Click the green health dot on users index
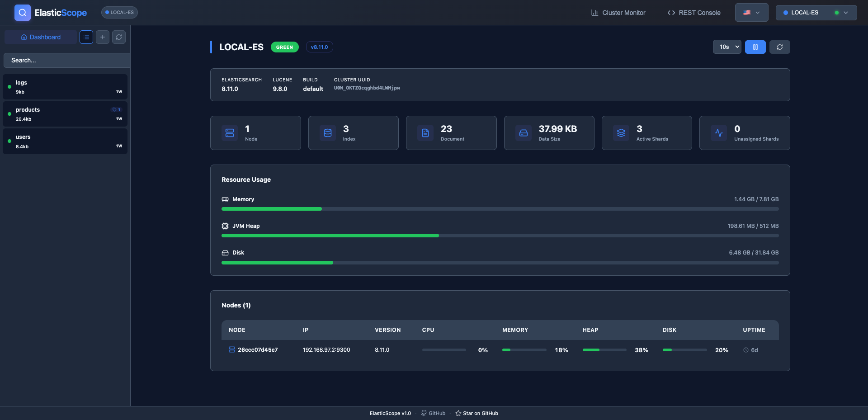The height and width of the screenshot is (420, 868). (9, 141)
